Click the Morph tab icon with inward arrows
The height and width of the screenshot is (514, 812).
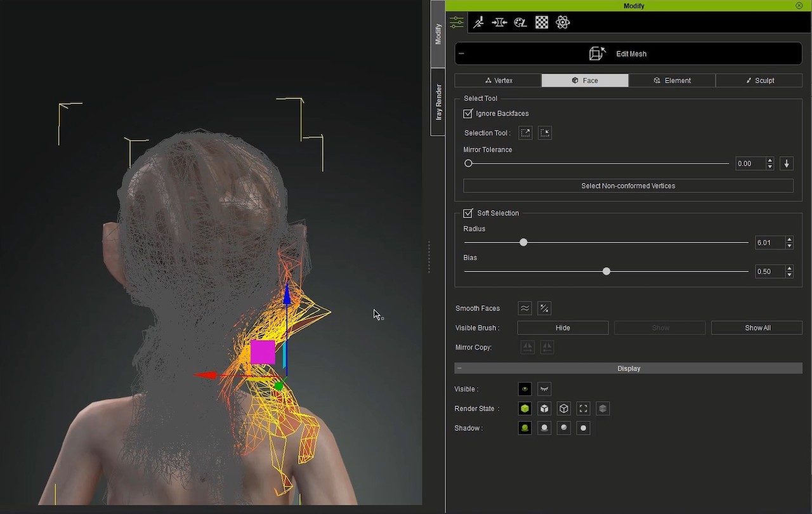coord(499,23)
